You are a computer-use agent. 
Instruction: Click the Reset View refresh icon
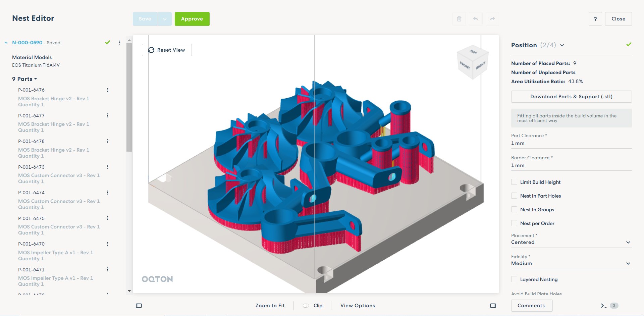pos(152,50)
